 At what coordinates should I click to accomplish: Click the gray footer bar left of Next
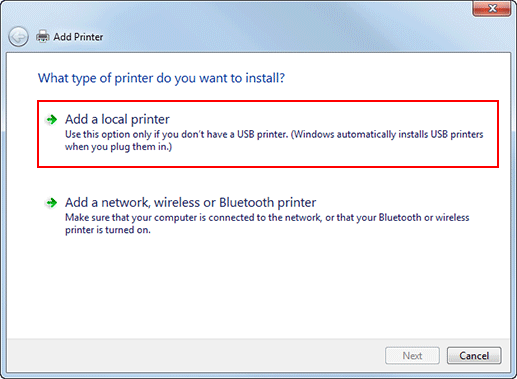pos(195,356)
